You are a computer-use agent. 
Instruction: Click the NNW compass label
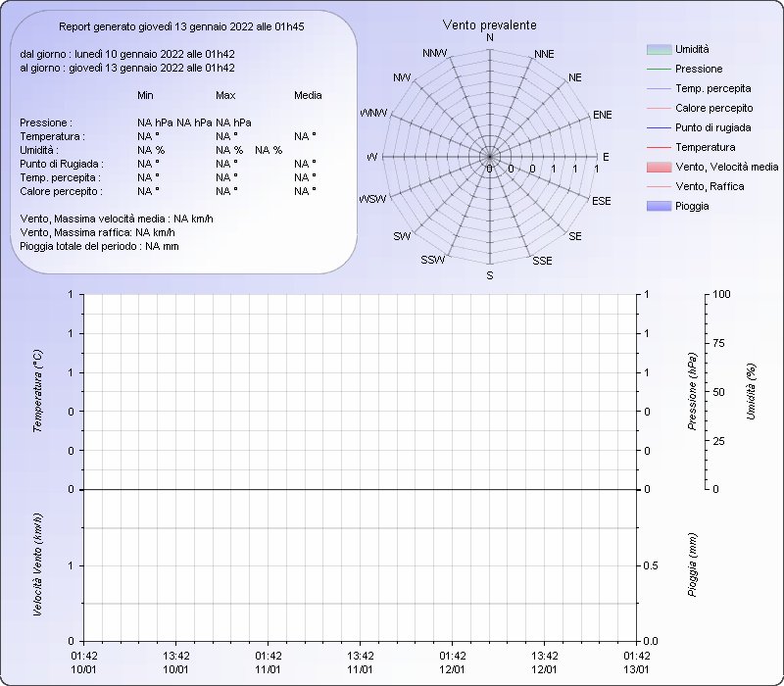click(435, 54)
